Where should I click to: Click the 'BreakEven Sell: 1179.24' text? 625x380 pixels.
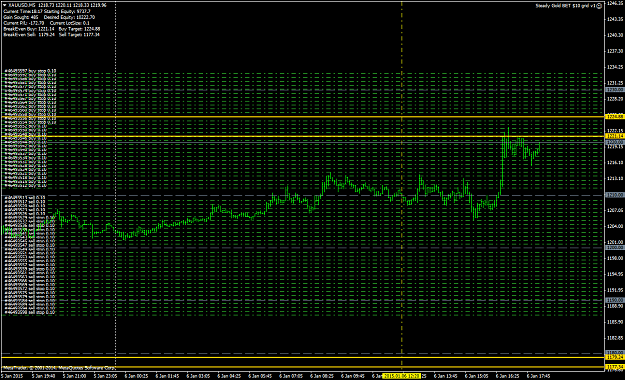29,35
